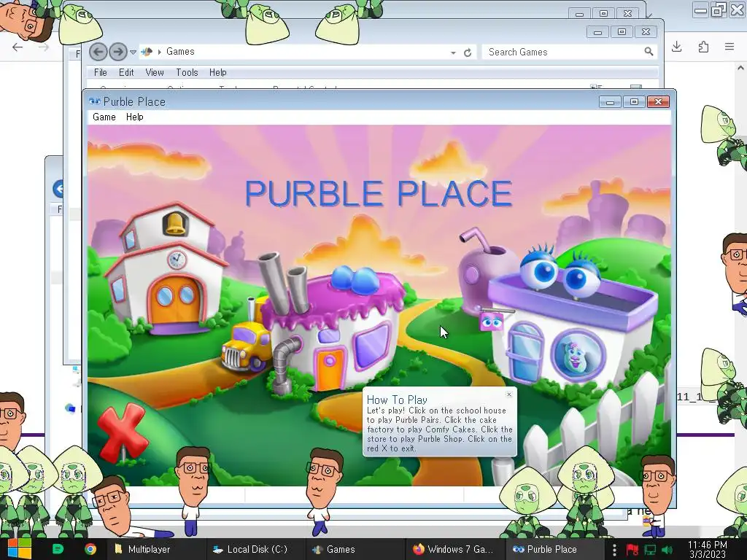Click the browser back arrow at far left
Image resolution: width=747 pixels, height=560 pixels.
click(x=18, y=47)
